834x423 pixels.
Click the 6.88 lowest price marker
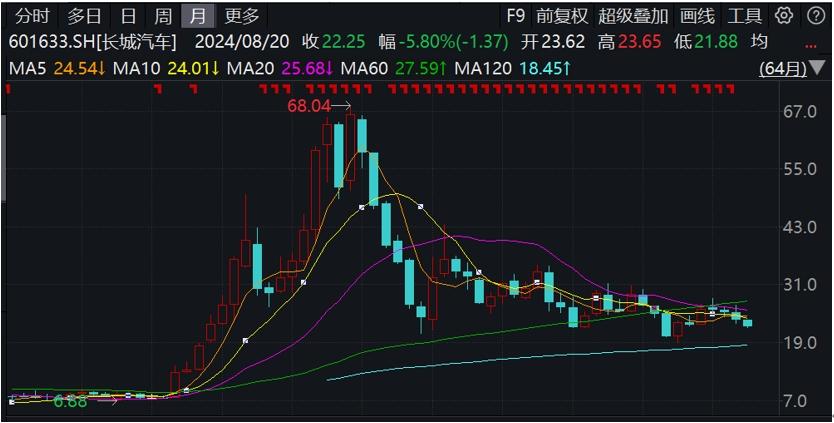click(x=70, y=401)
